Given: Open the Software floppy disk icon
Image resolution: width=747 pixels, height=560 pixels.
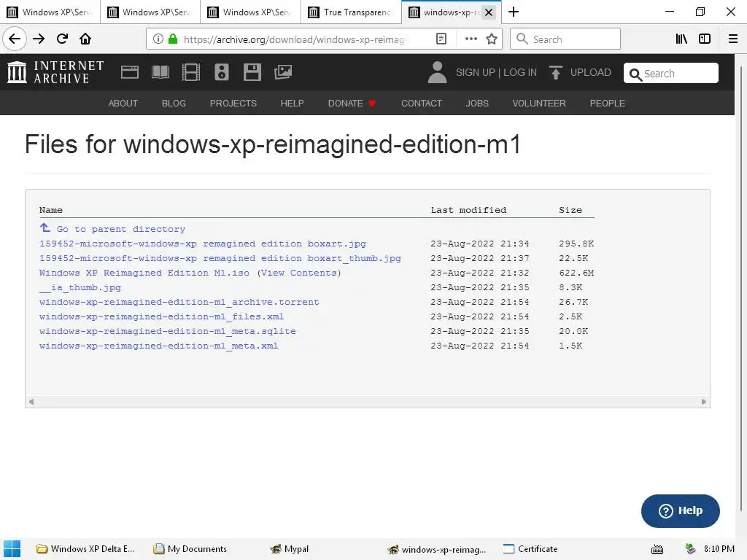Looking at the screenshot, I should tap(252, 72).
